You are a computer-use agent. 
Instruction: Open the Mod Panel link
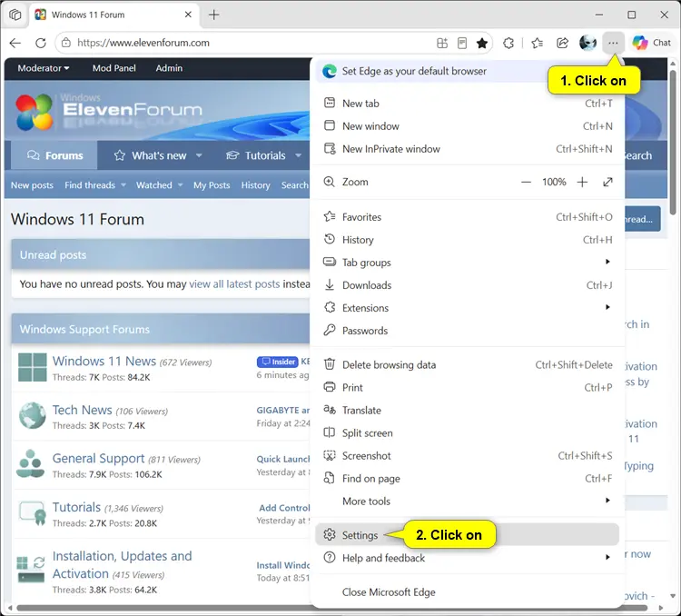coord(113,68)
